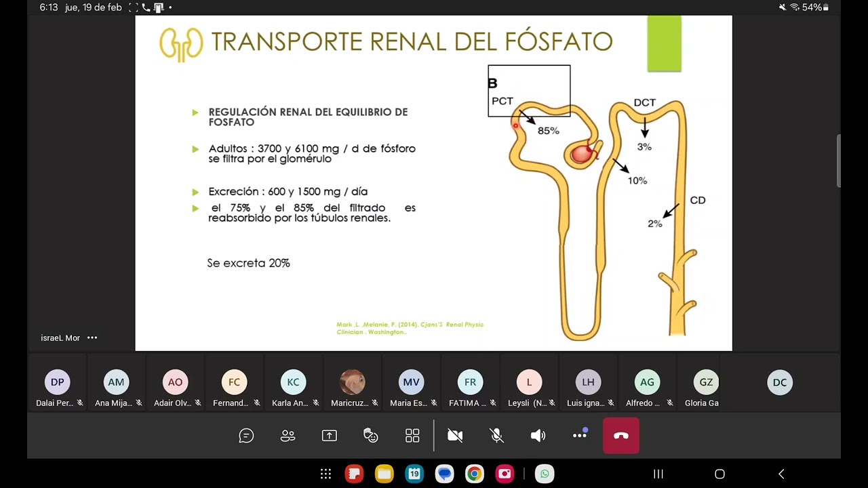This screenshot has height=488, width=868.
Task: Open the three-dot menu beside israeL Mor
Action: 92,338
